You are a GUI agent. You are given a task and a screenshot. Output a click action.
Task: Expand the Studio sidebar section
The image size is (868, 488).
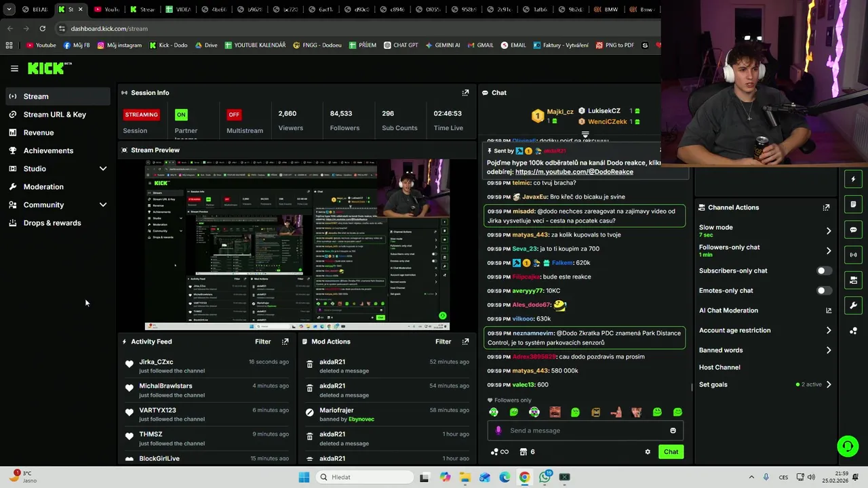click(103, 169)
